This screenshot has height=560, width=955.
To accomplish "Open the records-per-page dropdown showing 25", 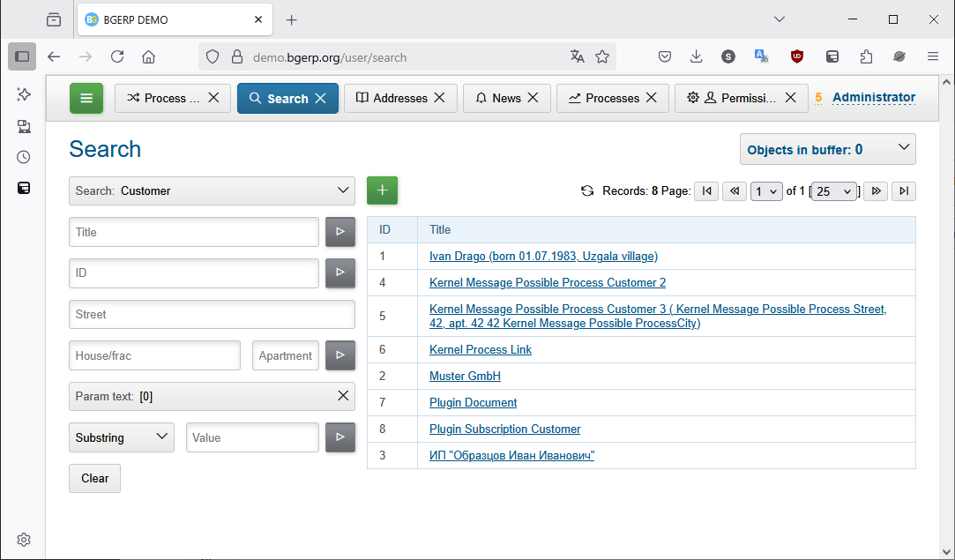I will click(x=832, y=190).
